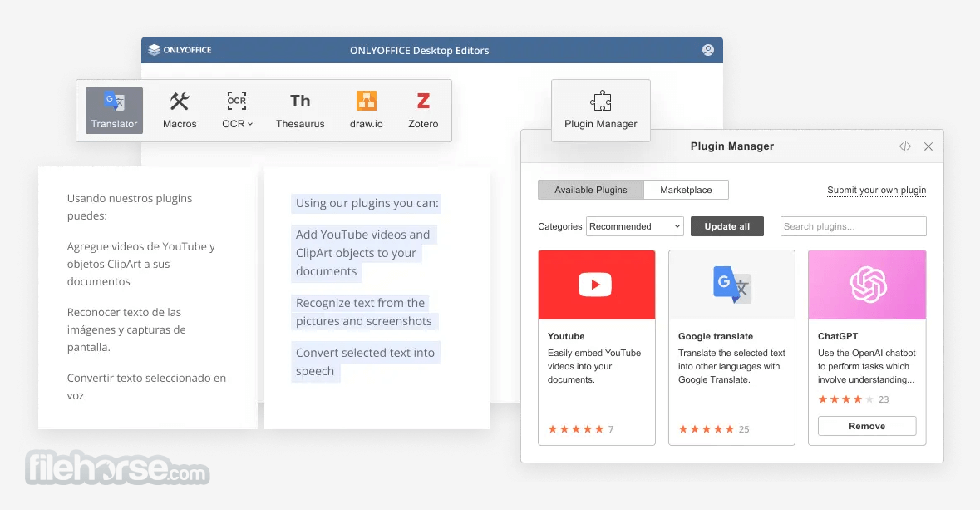The width and height of the screenshot is (980, 510).
Task: Click the Youtube plugin star rating
Action: click(x=576, y=429)
